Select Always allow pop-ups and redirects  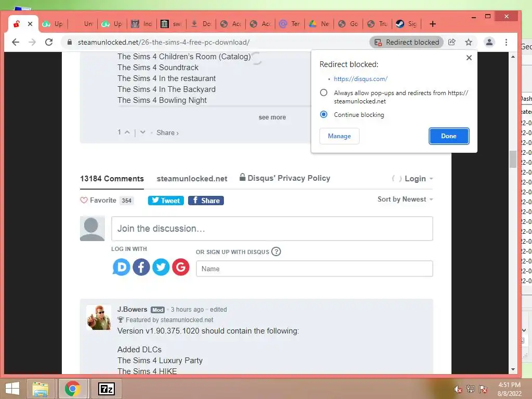click(324, 92)
